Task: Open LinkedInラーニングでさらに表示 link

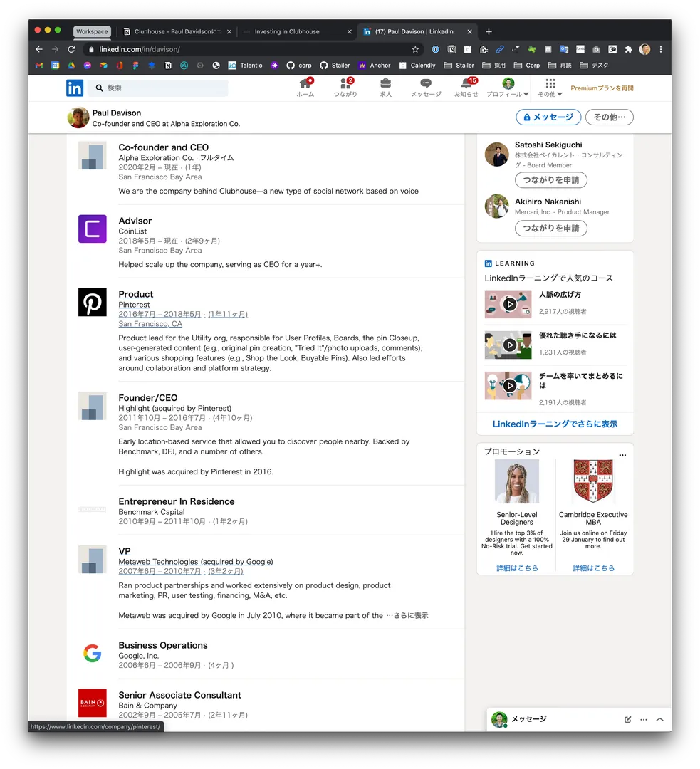Action: [x=555, y=424]
